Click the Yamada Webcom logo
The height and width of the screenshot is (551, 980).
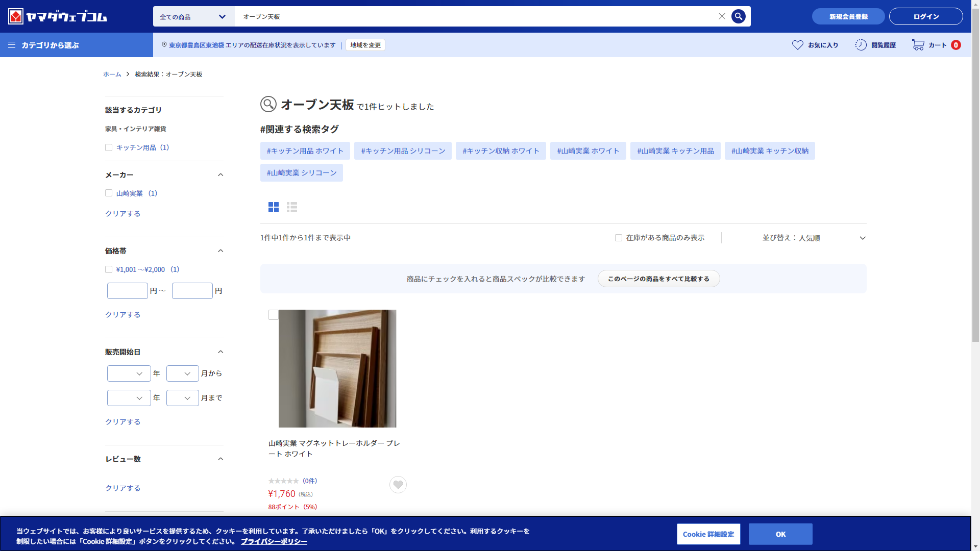58,16
